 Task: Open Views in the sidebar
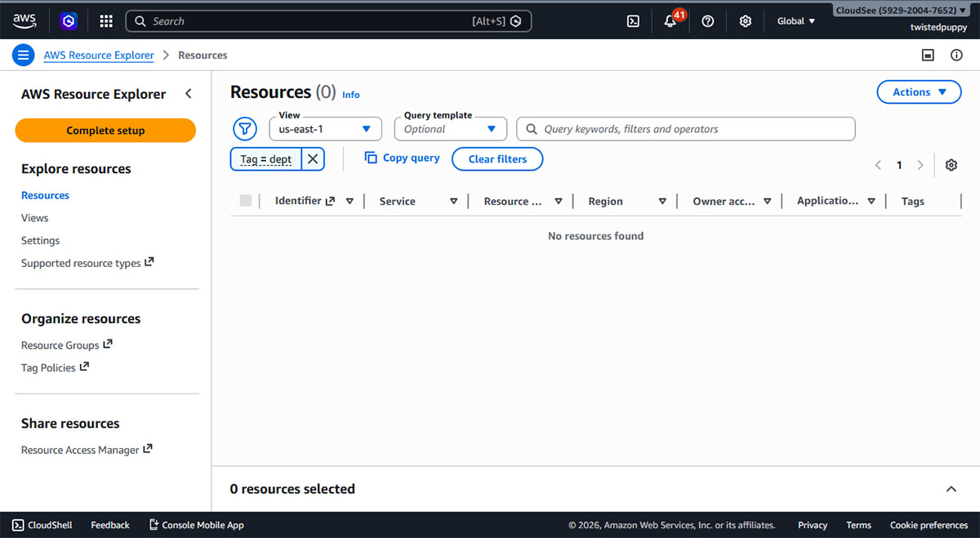pos(34,218)
